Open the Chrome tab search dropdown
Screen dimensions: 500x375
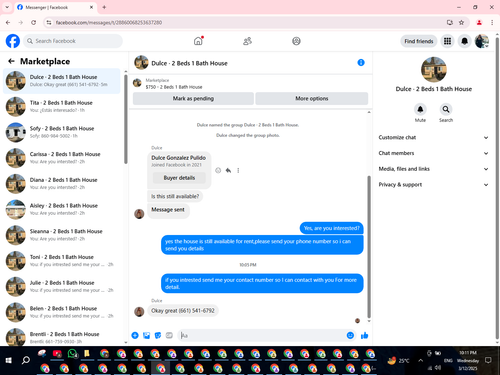7,7
